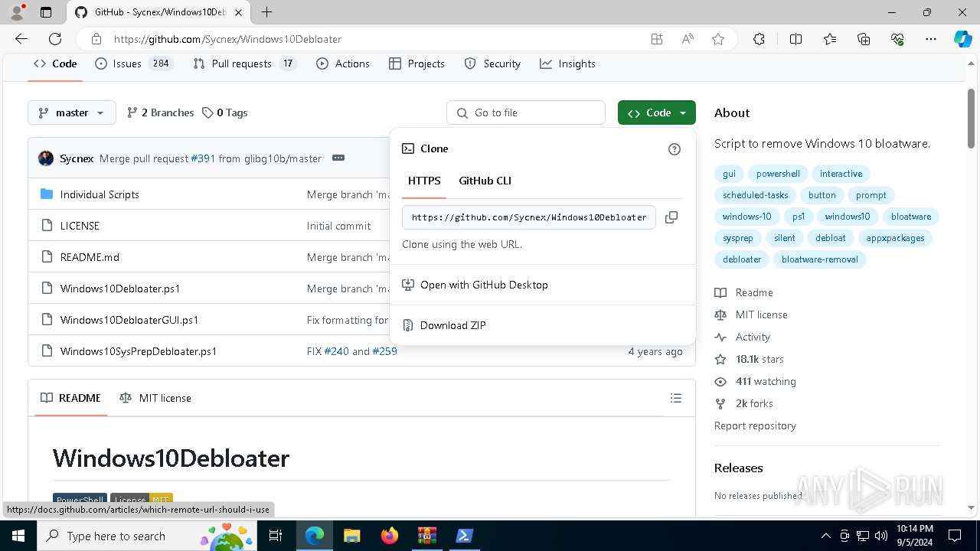Open the master branch dropdown
Screen dimensions: 980x551
pyautogui.click(x=72, y=112)
